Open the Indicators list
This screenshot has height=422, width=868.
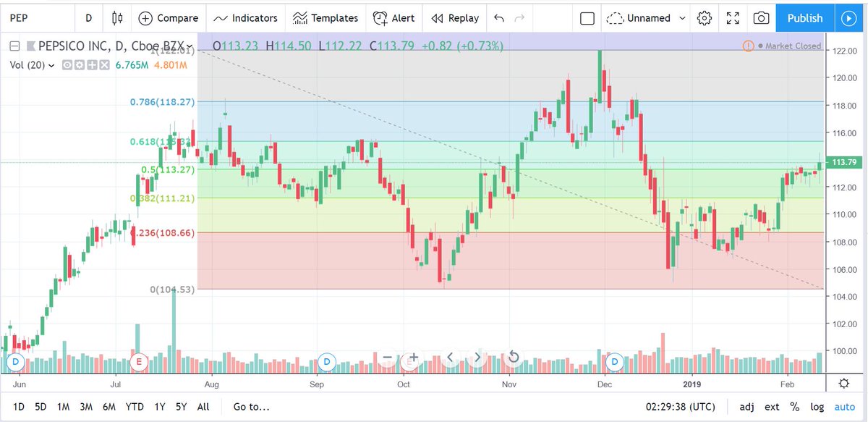click(245, 18)
